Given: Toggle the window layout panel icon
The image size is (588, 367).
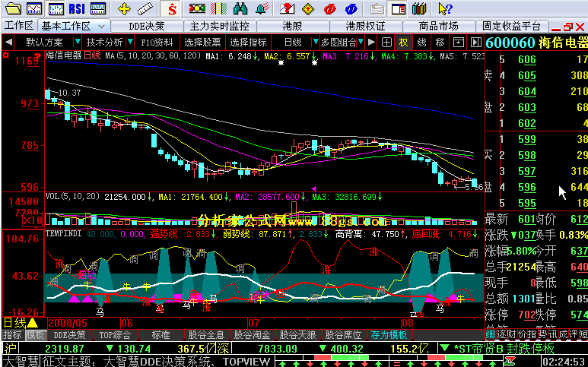Looking at the screenshot, I should 399,8.
